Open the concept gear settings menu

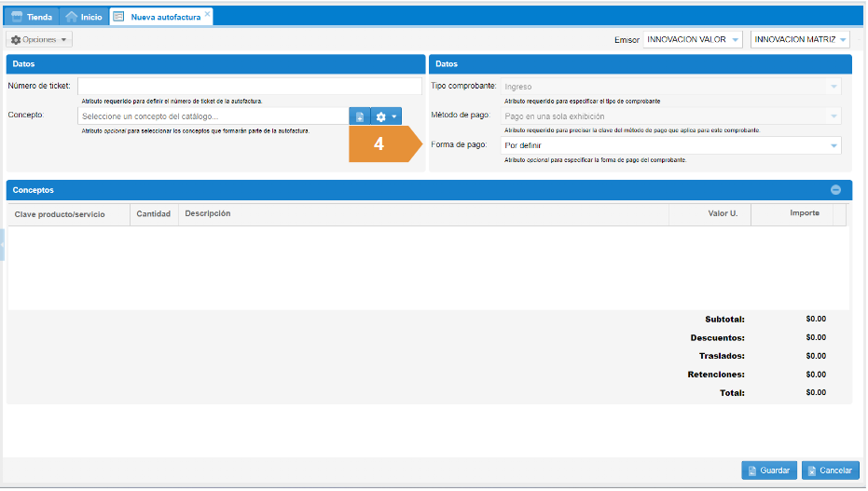click(x=386, y=116)
